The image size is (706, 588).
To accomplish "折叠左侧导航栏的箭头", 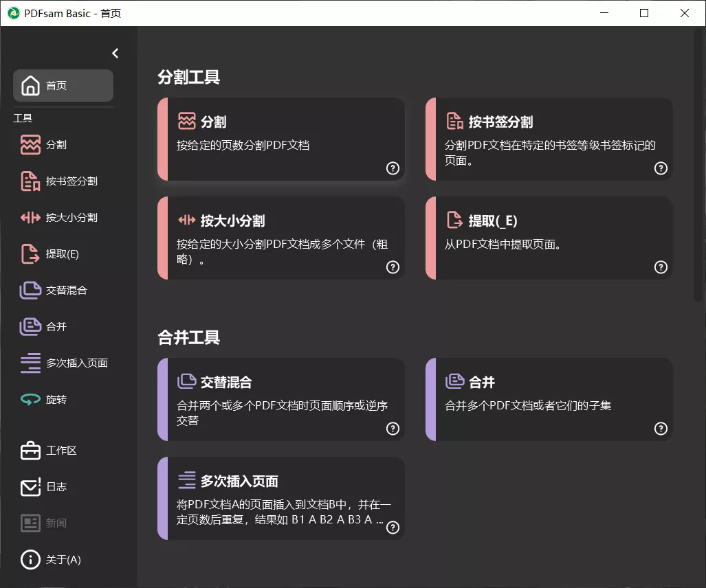I will point(115,53).
